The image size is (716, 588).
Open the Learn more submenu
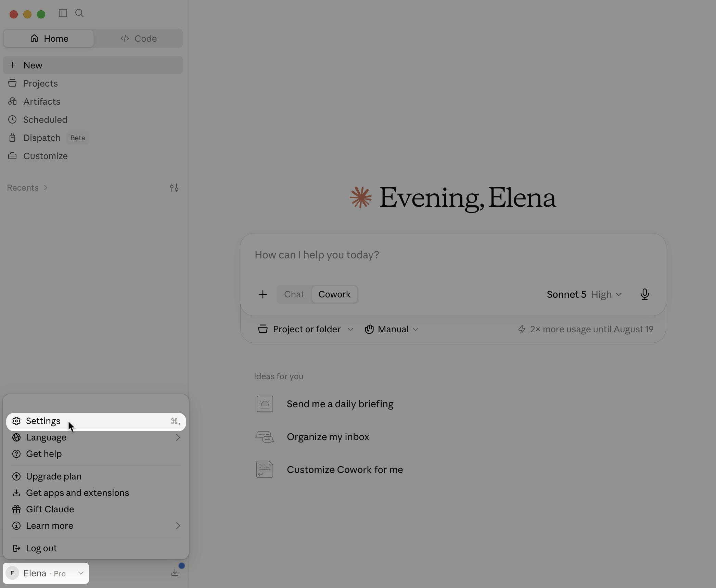click(x=96, y=526)
